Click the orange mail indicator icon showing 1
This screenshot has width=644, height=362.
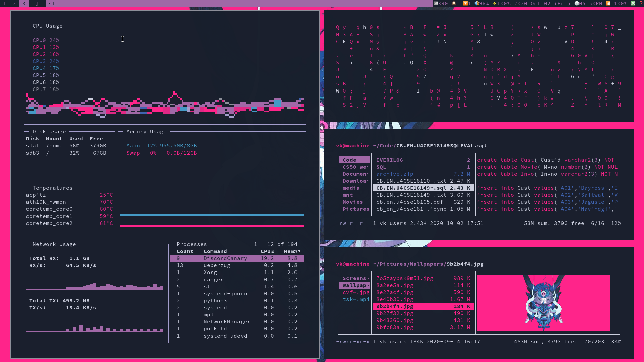466,4
